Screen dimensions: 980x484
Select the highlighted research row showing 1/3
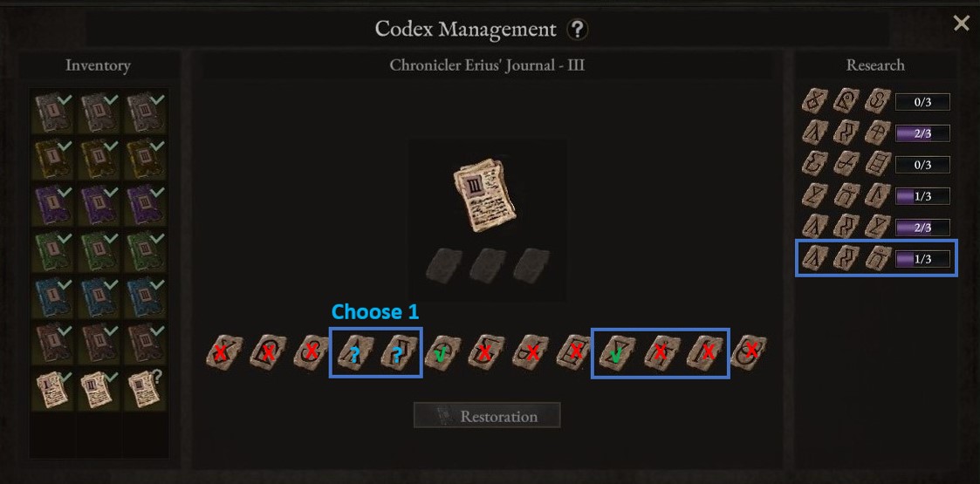click(x=875, y=258)
